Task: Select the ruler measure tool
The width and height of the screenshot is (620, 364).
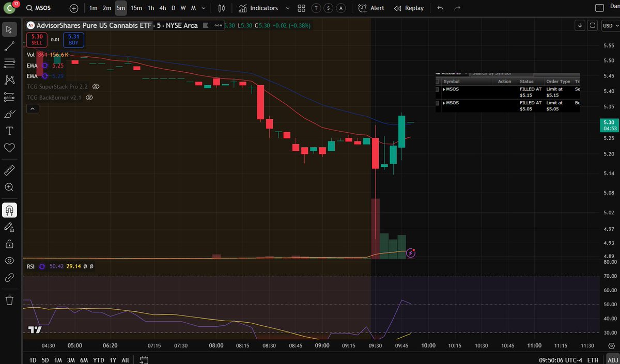Action: pyautogui.click(x=9, y=170)
